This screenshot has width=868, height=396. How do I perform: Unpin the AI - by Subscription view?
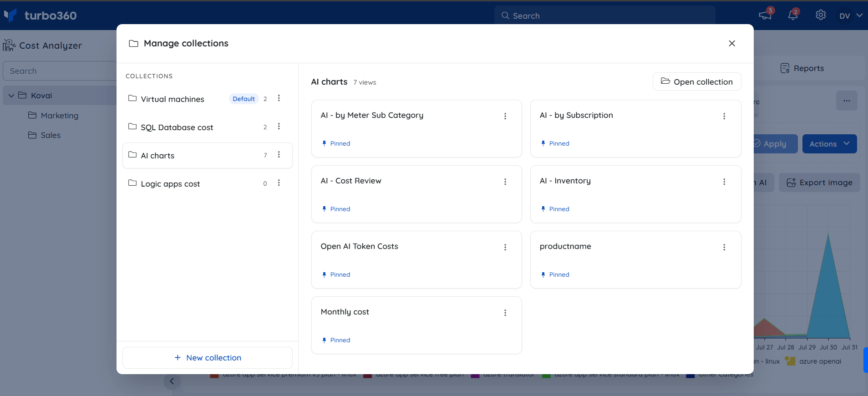[555, 143]
